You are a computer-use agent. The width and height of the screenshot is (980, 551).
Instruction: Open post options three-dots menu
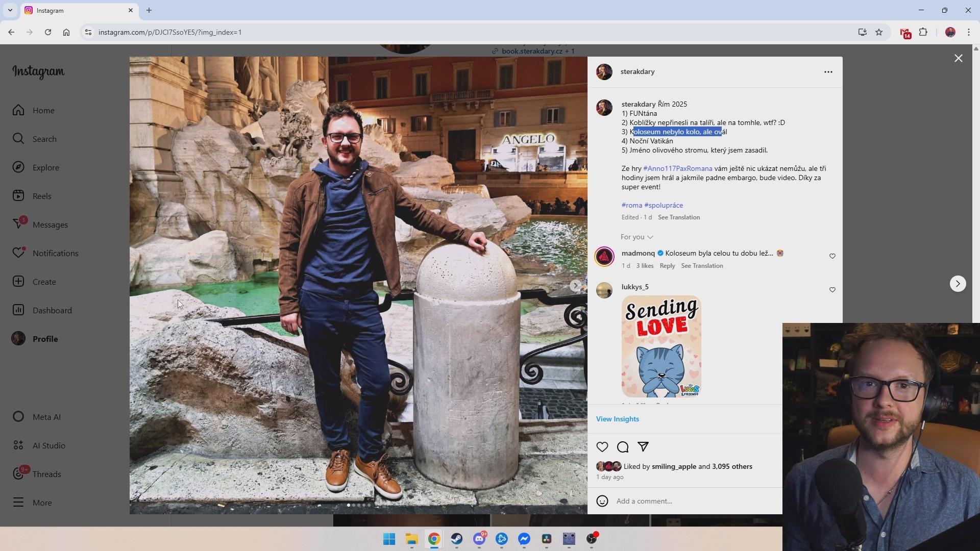pyautogui.click(x=828, y=72)
